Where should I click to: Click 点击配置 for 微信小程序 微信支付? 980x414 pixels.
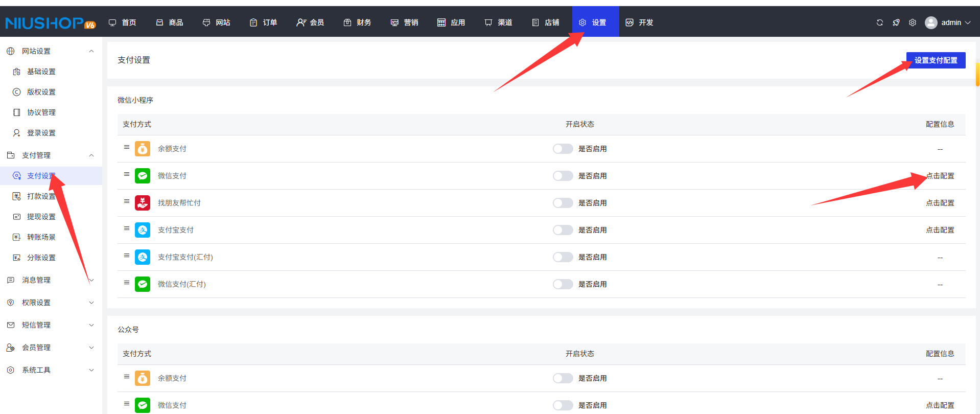[x=940, y=176]
